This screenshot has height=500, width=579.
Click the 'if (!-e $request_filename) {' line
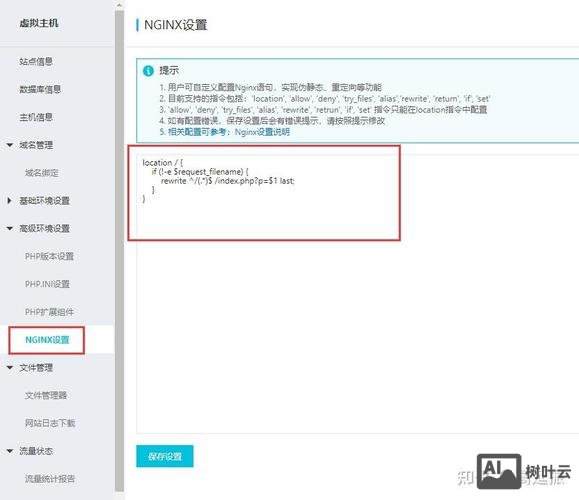(x=200, y=172)
